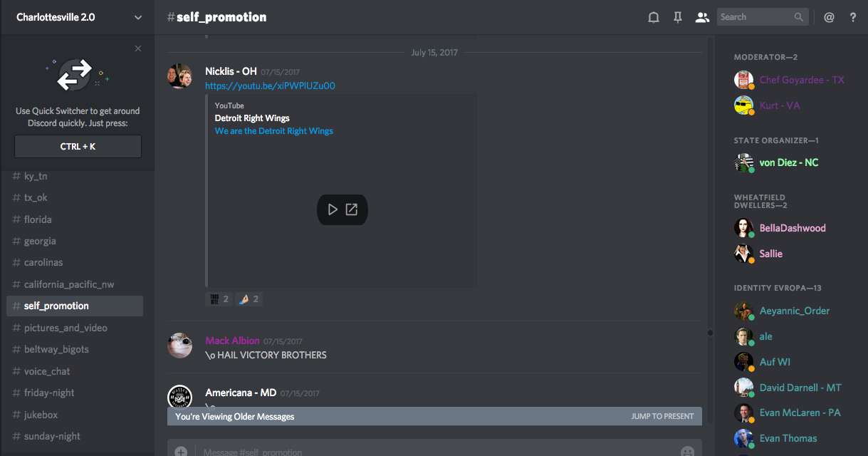The height and width of the screenshot is (456, 868).
Task: Open the youtu.be link in the message
Action: click(270, 85)
